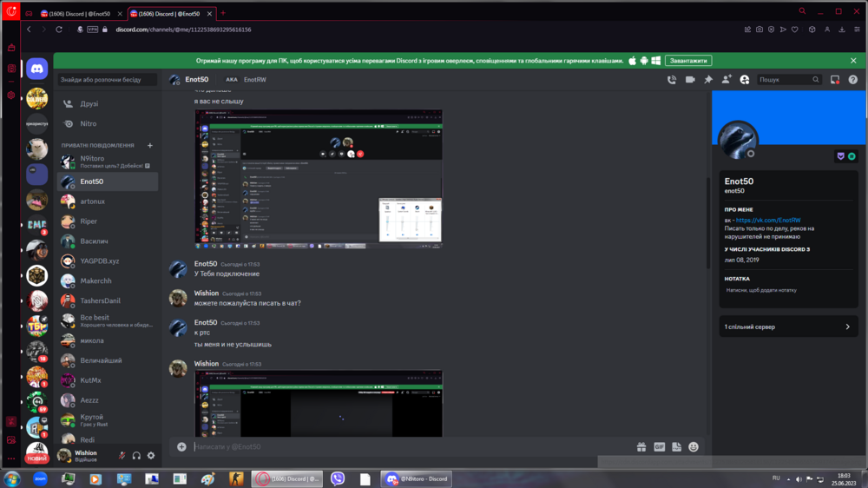Open the ТВІ server with badge

pos(37,325)
